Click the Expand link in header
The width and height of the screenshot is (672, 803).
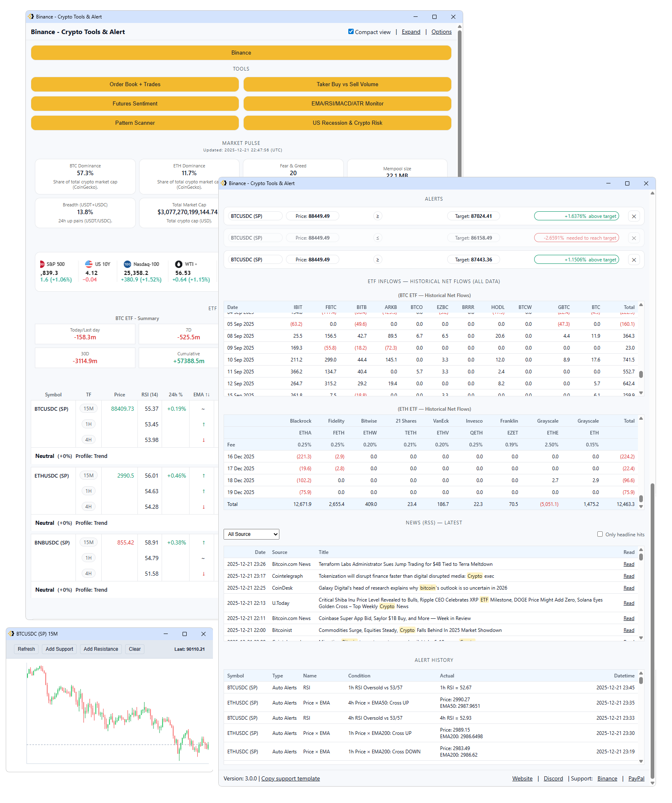coord(411,32)
